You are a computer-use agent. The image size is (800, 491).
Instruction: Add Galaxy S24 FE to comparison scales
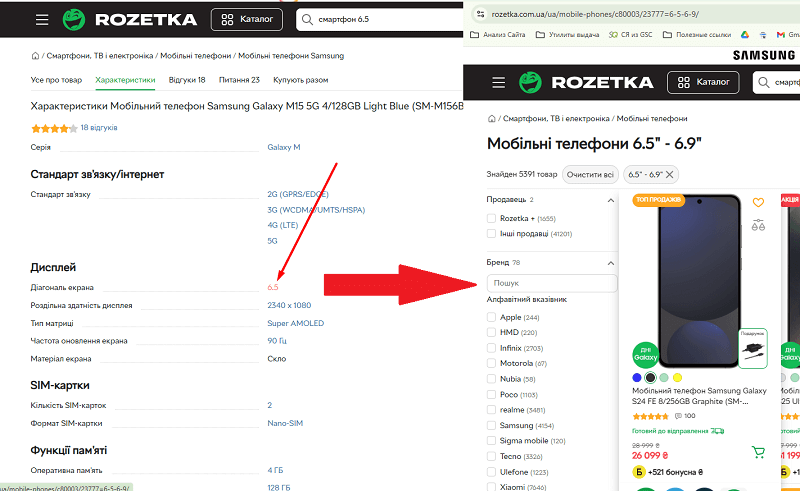(x=758, y=225)
